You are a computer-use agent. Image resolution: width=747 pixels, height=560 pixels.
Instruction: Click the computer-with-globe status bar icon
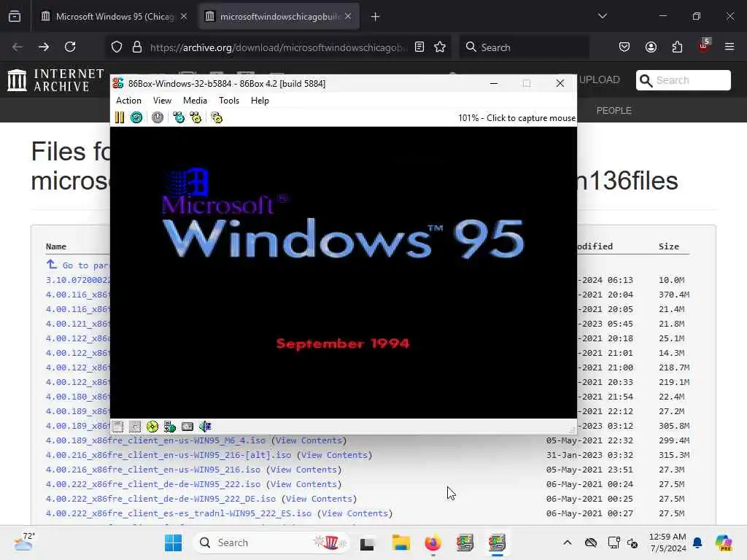click(x=169, y=427)
